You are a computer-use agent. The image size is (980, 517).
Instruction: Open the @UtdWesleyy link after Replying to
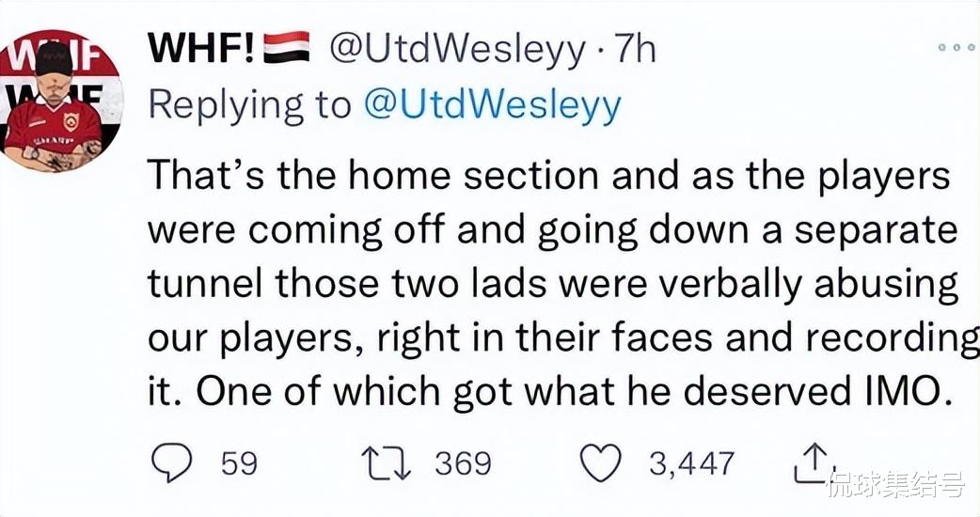point(492,106)
